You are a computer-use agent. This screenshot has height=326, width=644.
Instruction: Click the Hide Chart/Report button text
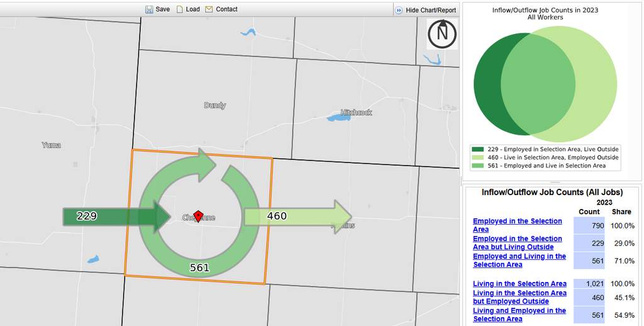[431, 10]
